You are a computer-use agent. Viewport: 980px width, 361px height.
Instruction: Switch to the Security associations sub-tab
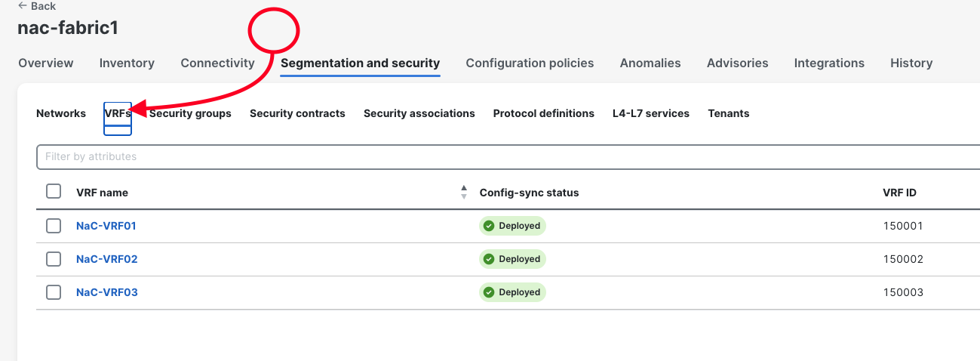tap(419, 113)
